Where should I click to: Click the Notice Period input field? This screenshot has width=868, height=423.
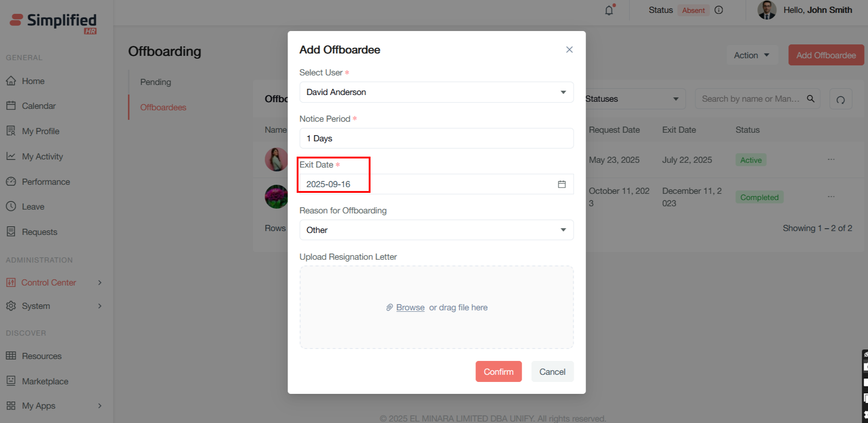tap(436, 138)
